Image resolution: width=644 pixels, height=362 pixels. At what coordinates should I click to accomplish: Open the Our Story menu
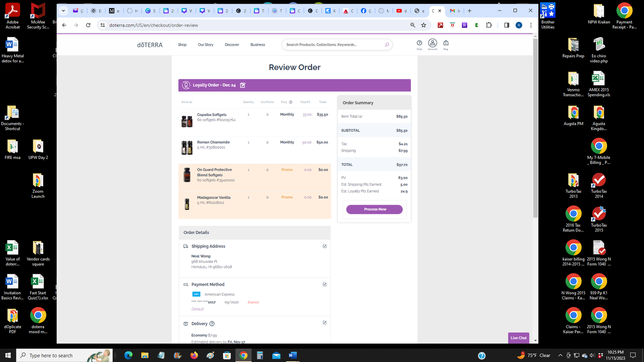(x=205, y=45)
